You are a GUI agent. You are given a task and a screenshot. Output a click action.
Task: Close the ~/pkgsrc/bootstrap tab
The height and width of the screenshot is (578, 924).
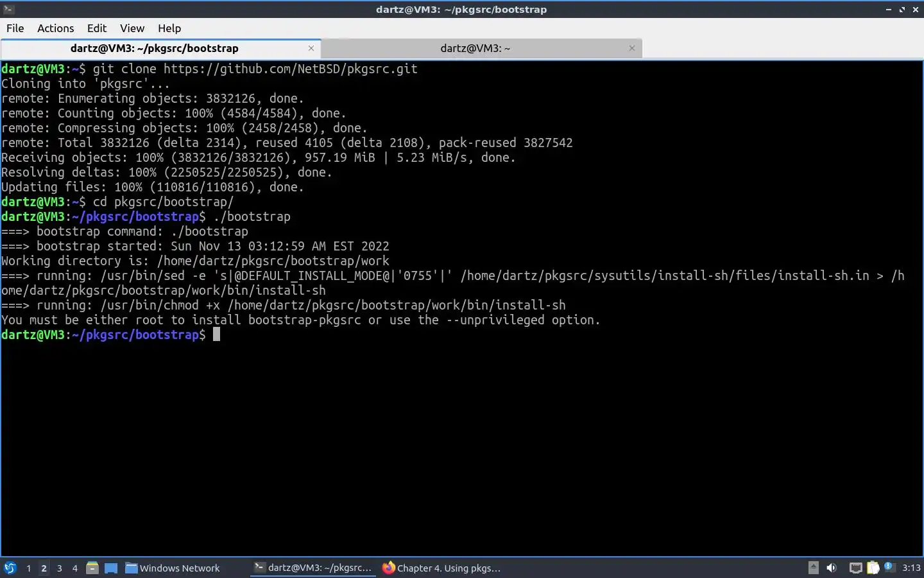(x=311, y=48)
